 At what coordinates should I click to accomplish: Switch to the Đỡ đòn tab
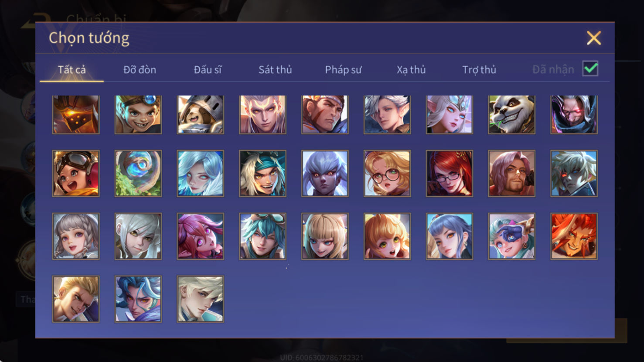tap(140, 70)
